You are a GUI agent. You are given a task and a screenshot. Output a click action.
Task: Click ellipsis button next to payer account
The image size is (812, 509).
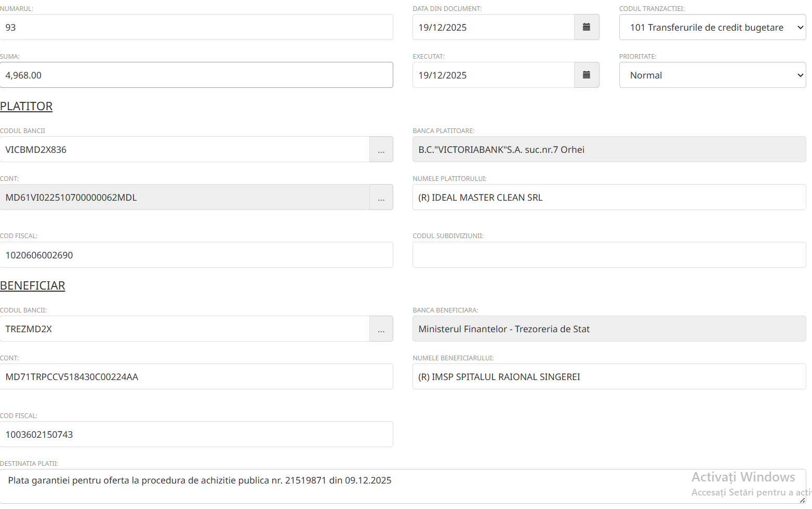coord(381,198)
